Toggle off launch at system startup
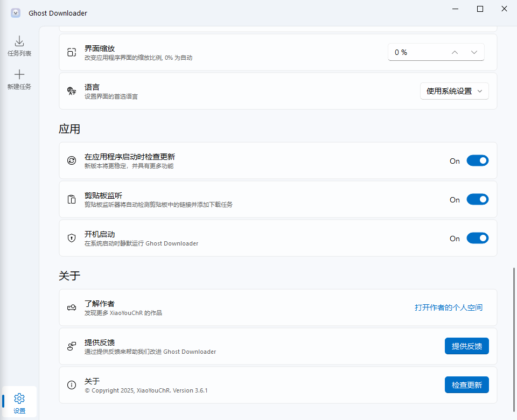This screenshot has width=517, height=420. (477, 238)
